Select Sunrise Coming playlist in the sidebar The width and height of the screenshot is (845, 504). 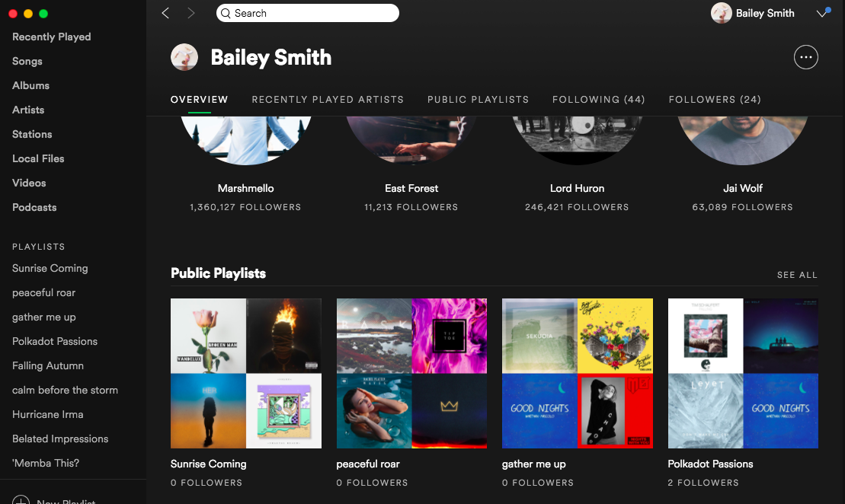[x=50, y=268]
